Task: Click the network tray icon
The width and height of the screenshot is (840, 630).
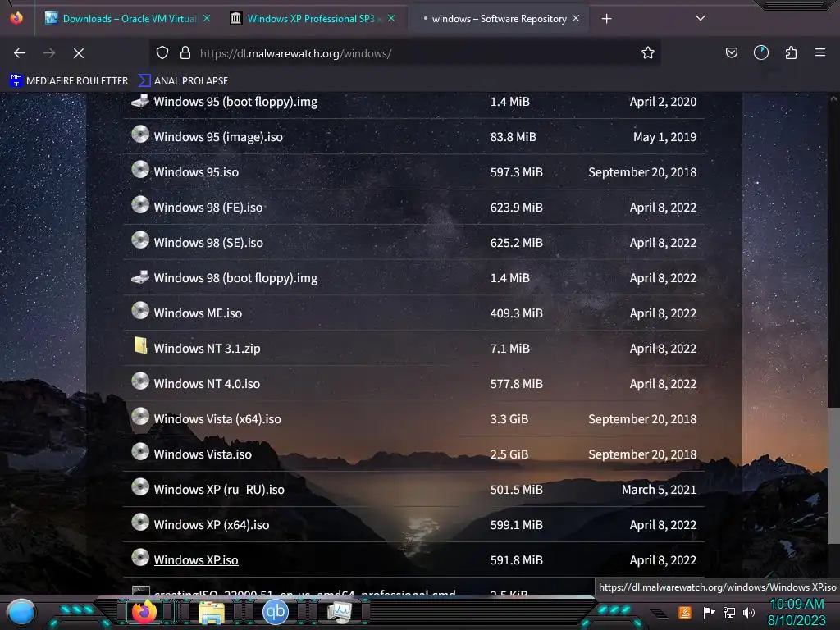Action: (729, 612)
